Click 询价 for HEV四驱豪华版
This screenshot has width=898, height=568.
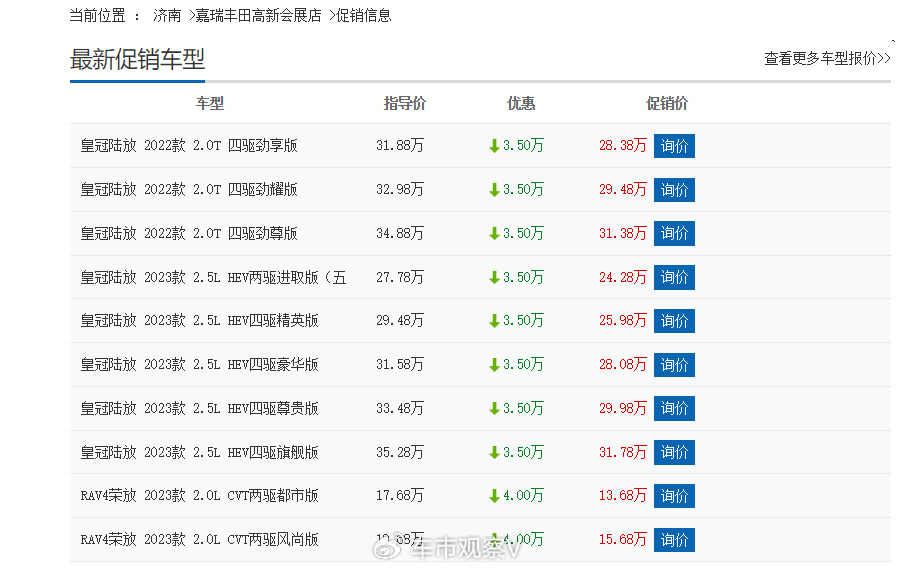coord(674,365)
